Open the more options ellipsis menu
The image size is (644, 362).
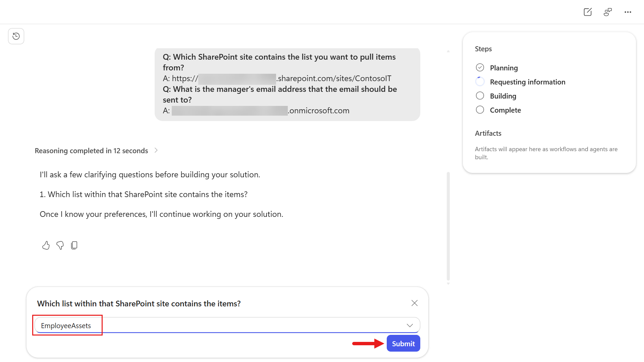(628, 12)
